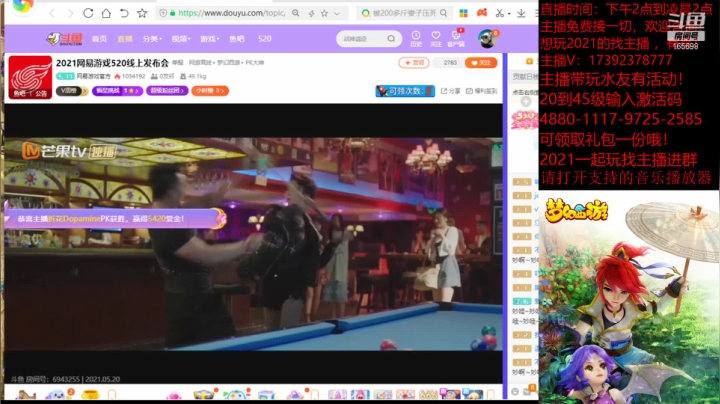Open 鱼吧 in the Douyu navigation
This screenshot has height=404, width=720.
tap(236, 39)
